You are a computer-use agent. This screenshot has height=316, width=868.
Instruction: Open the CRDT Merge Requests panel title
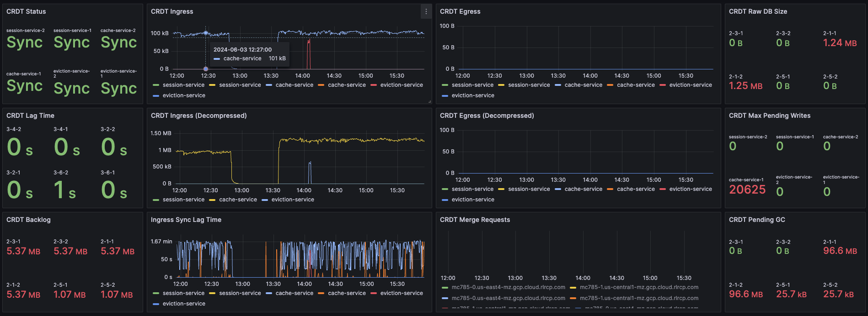[x=475, y=220]
